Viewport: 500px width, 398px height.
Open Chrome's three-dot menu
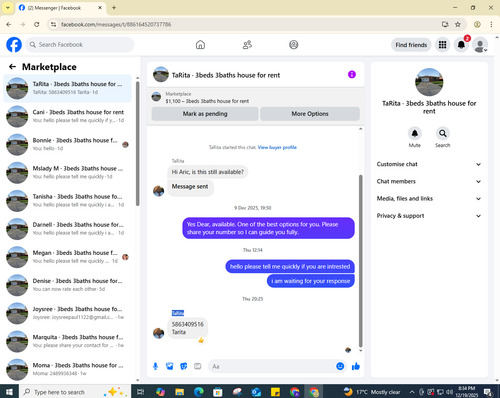pyautogui.click(x=491, y=24)
